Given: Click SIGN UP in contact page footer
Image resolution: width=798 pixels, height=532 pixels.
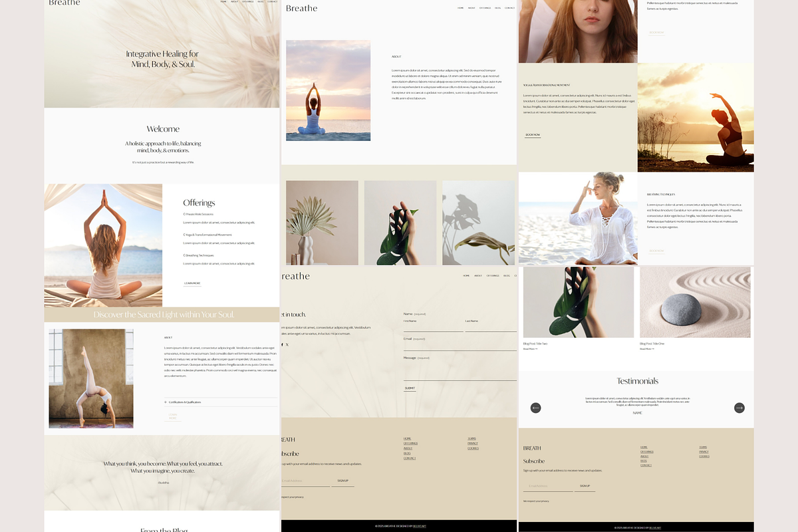Looking at the screenshot, I should [x=342, y=481].
